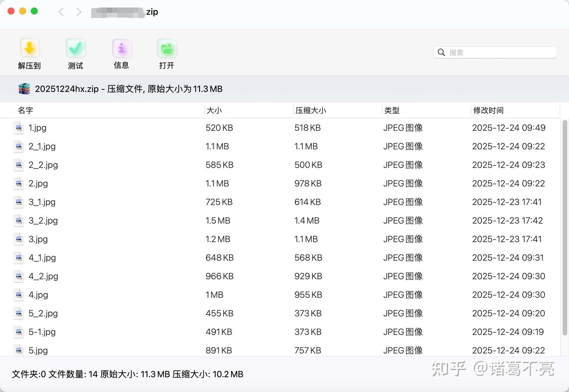Select the file name 5_2.jpg

coord(43,313)
